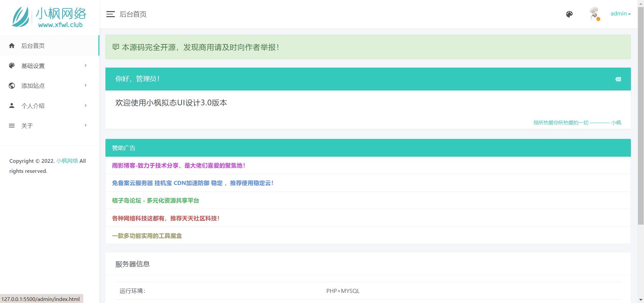Open the 桔子岛论坛 sponsor link
Image resolution: width=644 pixels, height=303 pixels.
[x=155, y=200]
